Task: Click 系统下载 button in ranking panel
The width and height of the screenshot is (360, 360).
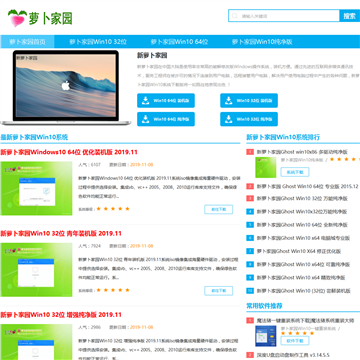Action: coord(295,172)
